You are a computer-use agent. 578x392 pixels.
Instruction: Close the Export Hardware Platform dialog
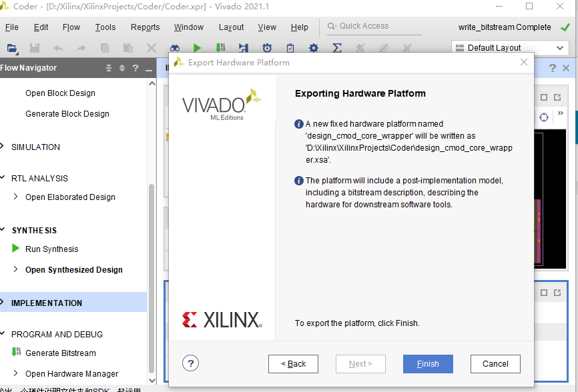click(x=524, y=62)
